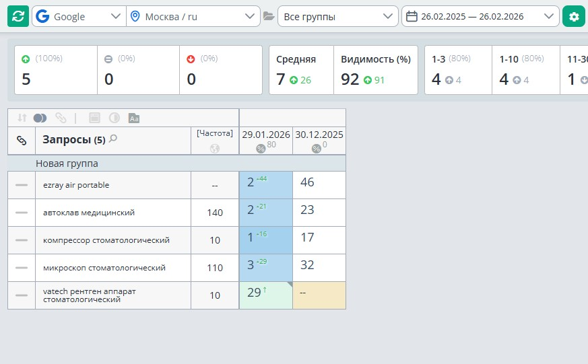Screen dimensions: 588x364
Task: Click the green arrow next to Средняя 26
Action: 294,80
